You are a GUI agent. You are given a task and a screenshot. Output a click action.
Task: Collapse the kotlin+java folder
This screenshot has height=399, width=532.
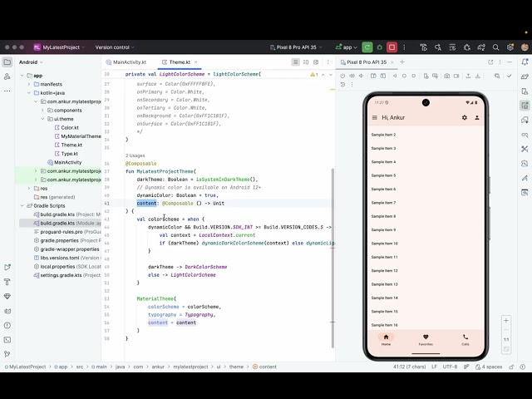29,93
